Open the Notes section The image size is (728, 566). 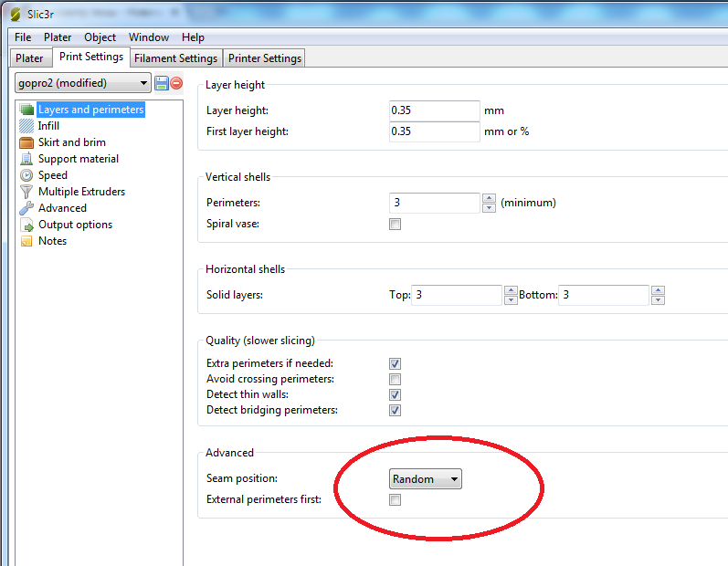point(52,241)
